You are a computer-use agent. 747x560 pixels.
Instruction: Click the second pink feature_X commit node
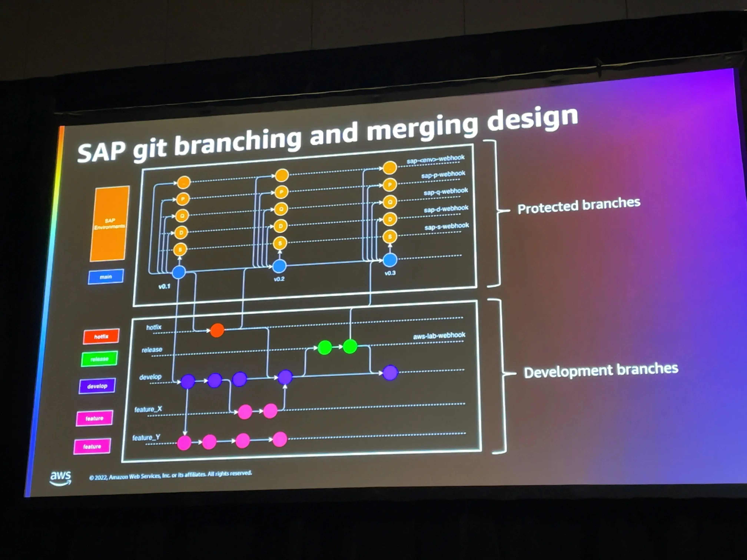point(270,411)
